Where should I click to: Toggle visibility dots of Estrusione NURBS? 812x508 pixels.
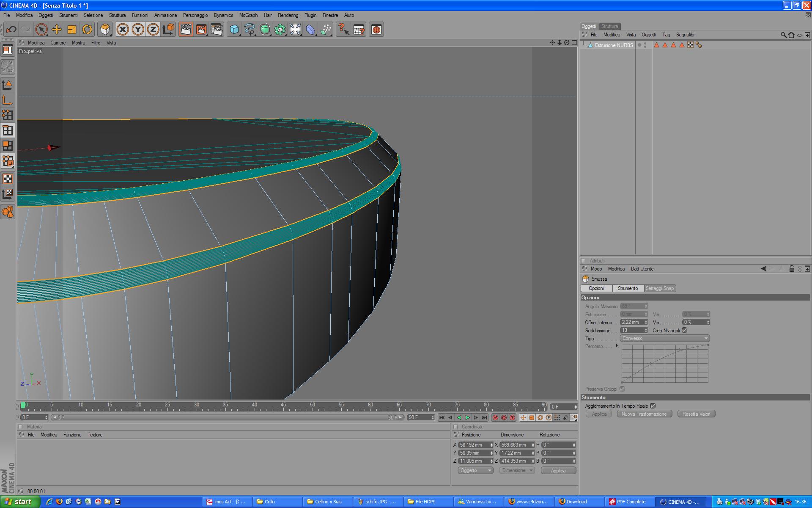(x=645, y=45)
